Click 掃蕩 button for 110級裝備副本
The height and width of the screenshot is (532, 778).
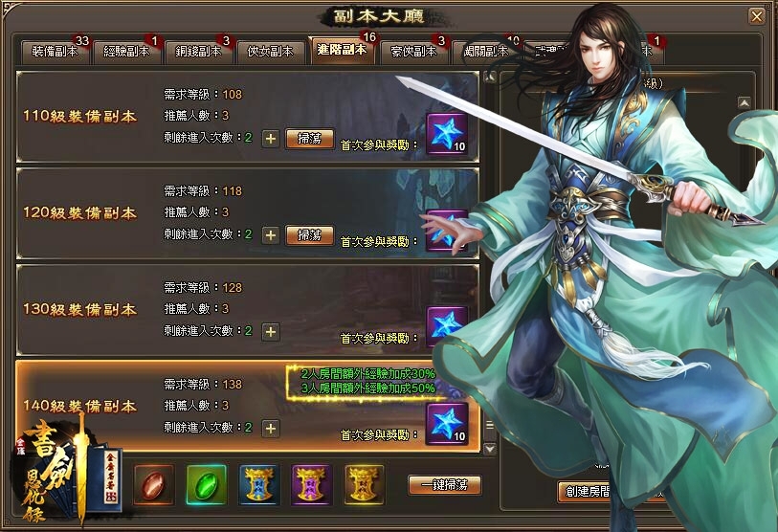coord(310,139)
